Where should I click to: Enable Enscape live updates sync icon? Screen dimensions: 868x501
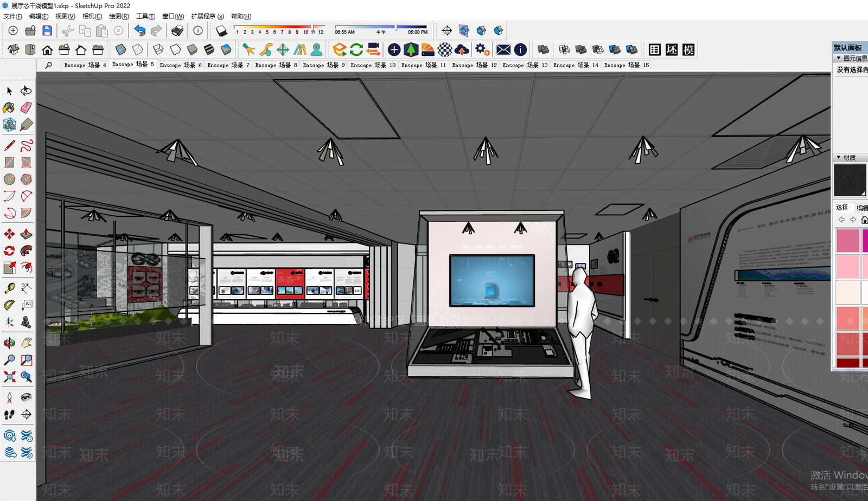point(356,50)
